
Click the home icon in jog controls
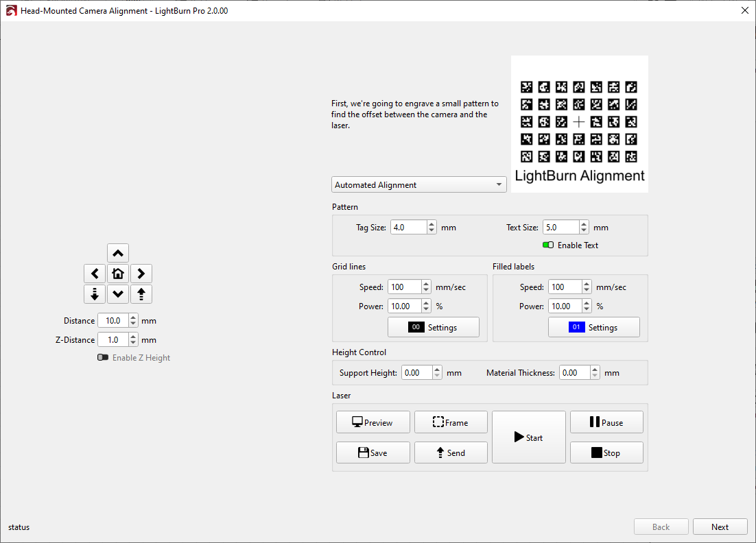[x=118, y=274]
